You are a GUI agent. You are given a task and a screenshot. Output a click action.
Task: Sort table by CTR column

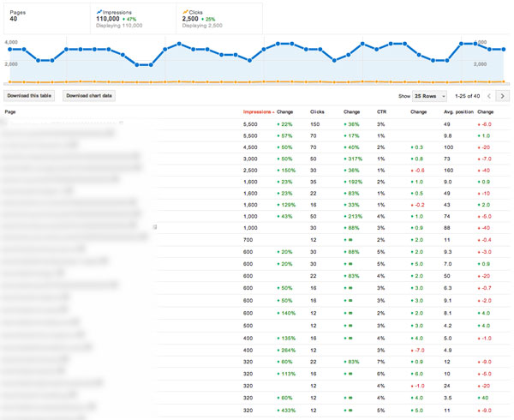point(382,112)
